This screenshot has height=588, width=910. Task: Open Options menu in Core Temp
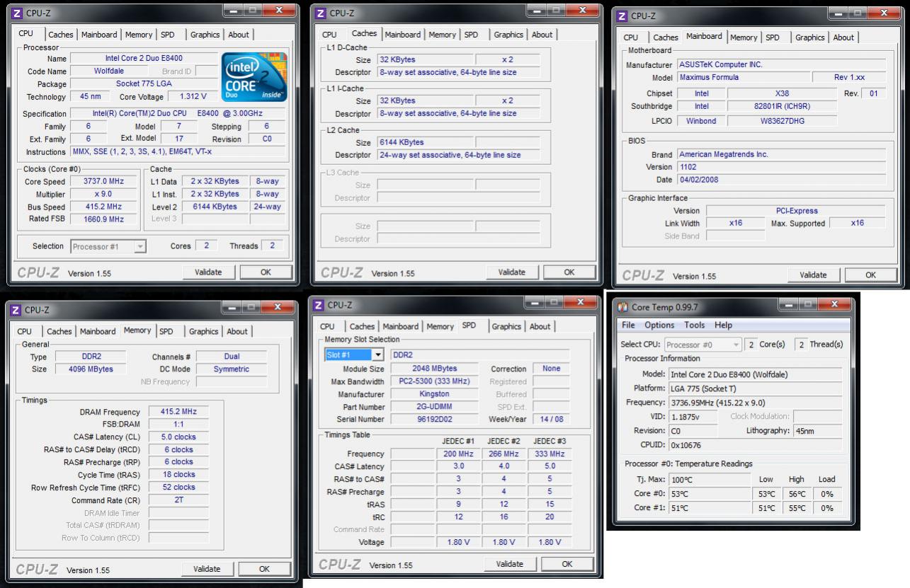tap(659, 325)
